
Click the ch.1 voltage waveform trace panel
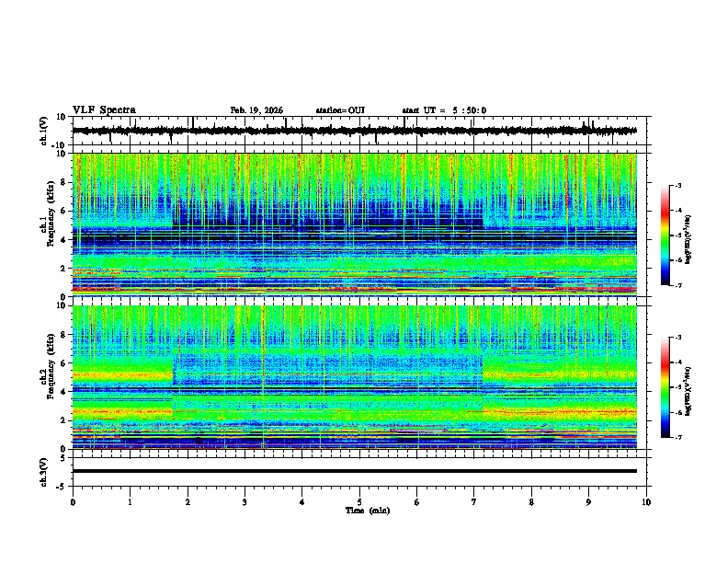(361, 131)
